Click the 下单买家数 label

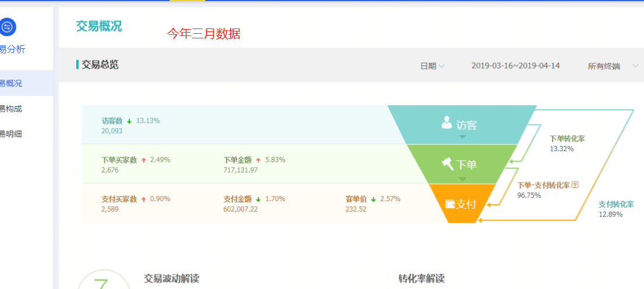tap(119, 160)
